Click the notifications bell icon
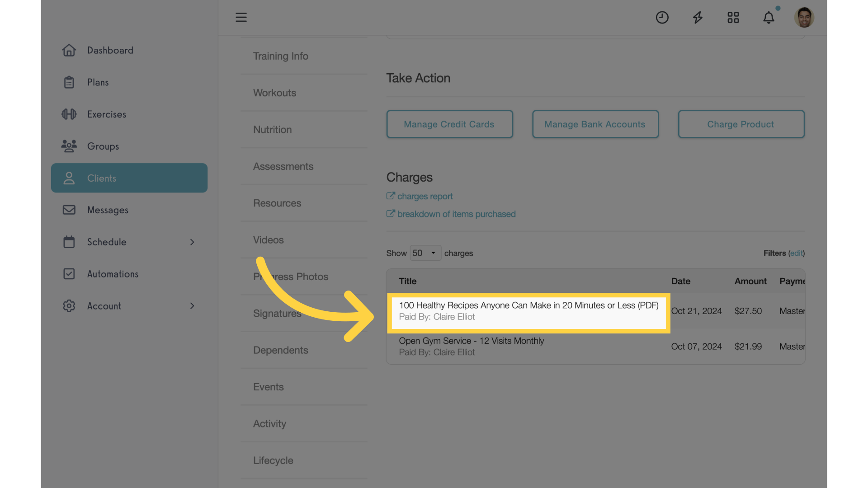Image resolution: width=868 pixels, height=488 pixels. click(x=769, y=17)
